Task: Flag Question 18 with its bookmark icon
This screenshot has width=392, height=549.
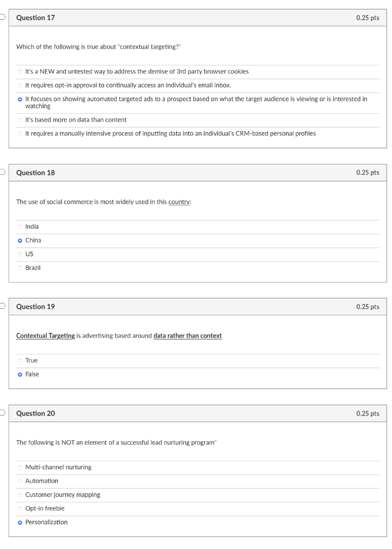Action: 2,173
